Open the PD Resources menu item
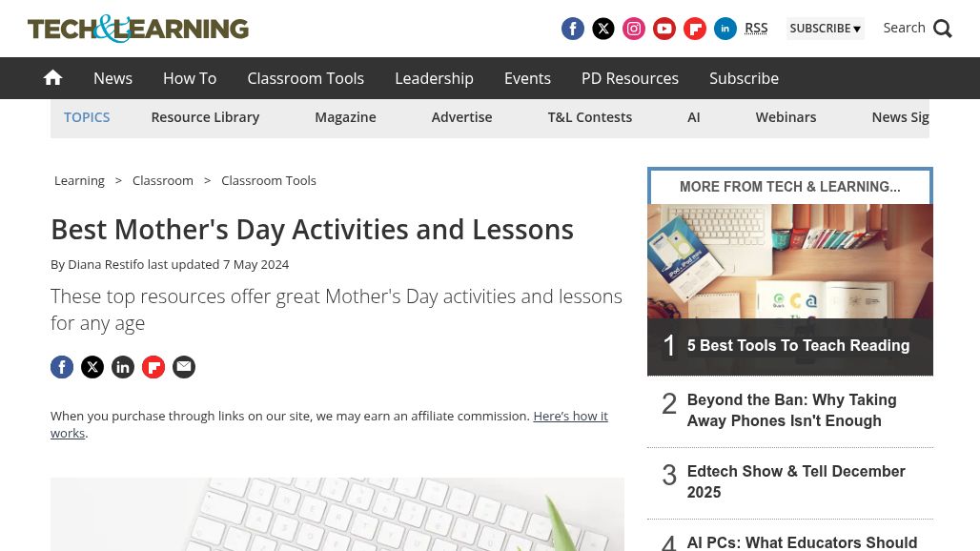This screenshot has height=551, width=980. click(630, 78)
